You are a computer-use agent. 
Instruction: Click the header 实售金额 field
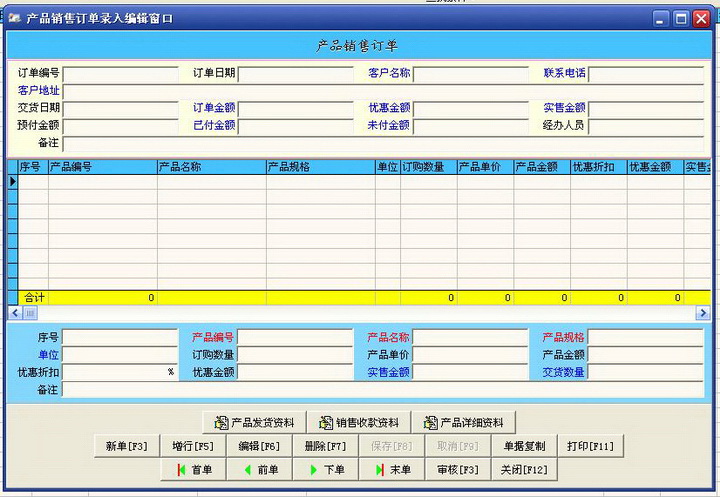pyautogui.click(x=646, y=109)
